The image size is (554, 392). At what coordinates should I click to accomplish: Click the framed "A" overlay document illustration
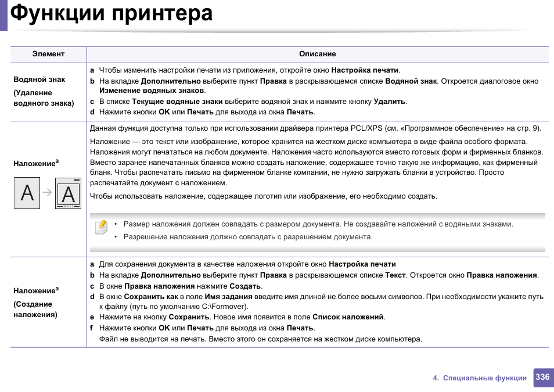click(68, 193)
